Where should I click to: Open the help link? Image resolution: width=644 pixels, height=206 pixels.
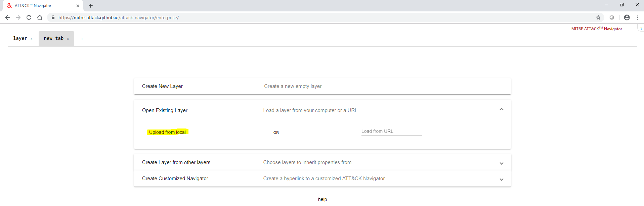pos(323,199)
